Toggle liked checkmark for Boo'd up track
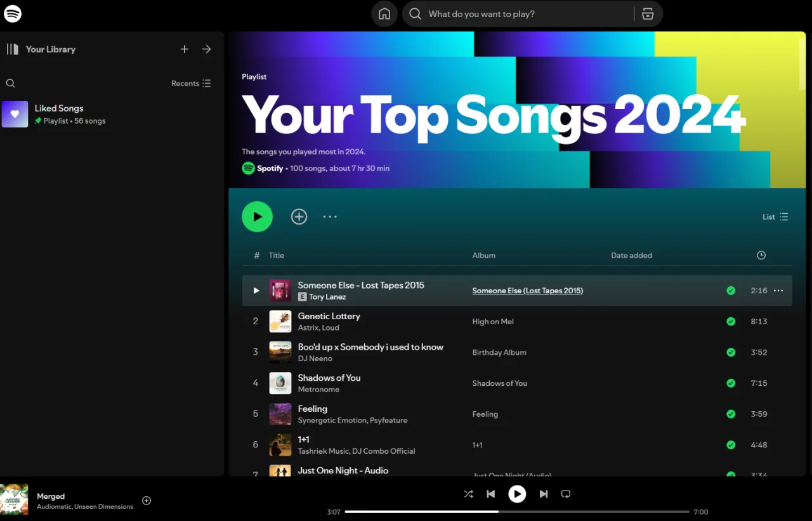Image resolution: width=812 pixels, height=521 pixels. click(x=731, y=352)
